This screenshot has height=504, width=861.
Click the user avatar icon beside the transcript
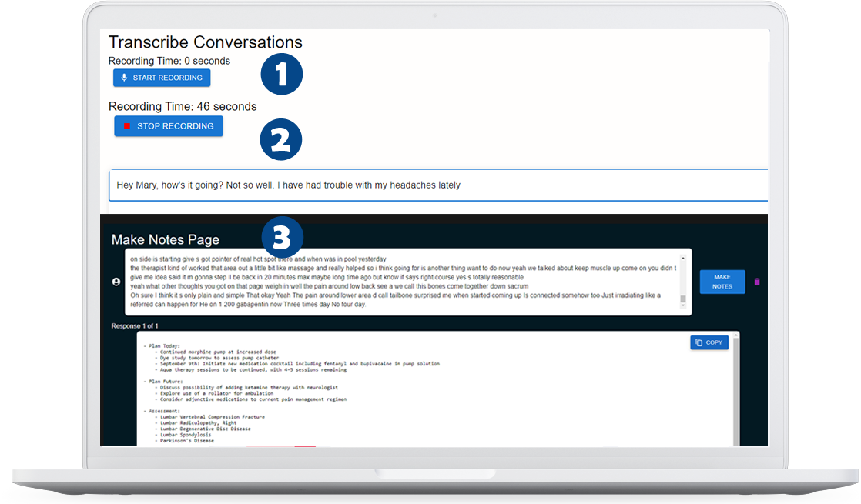pos(116,282)
